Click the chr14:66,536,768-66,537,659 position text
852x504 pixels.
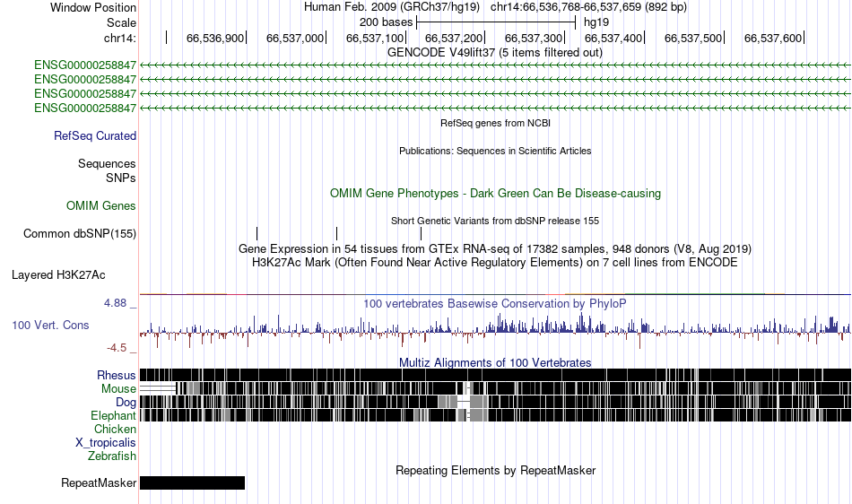588,7
